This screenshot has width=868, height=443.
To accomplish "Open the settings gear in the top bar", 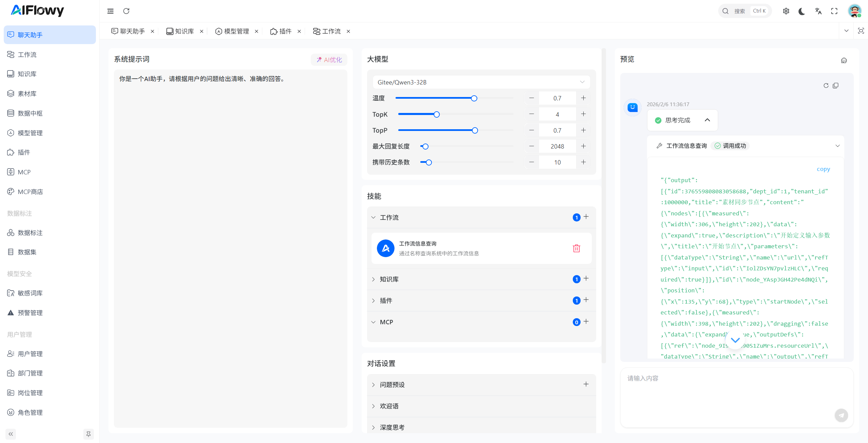I will (x=786, y=11).
